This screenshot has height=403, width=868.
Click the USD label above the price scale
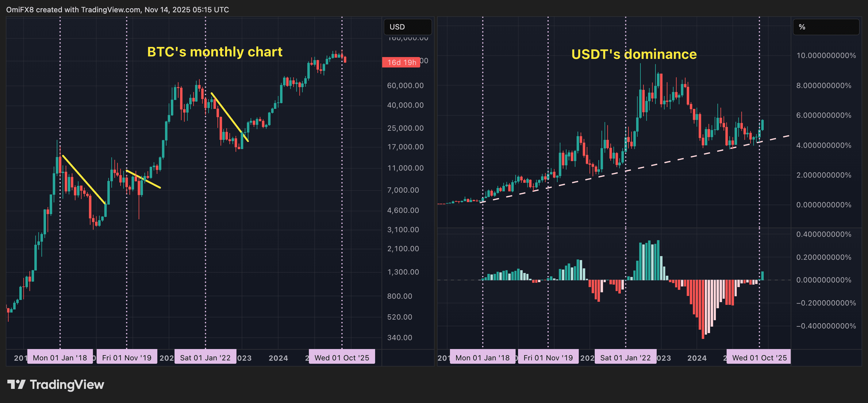click(398, 27)
